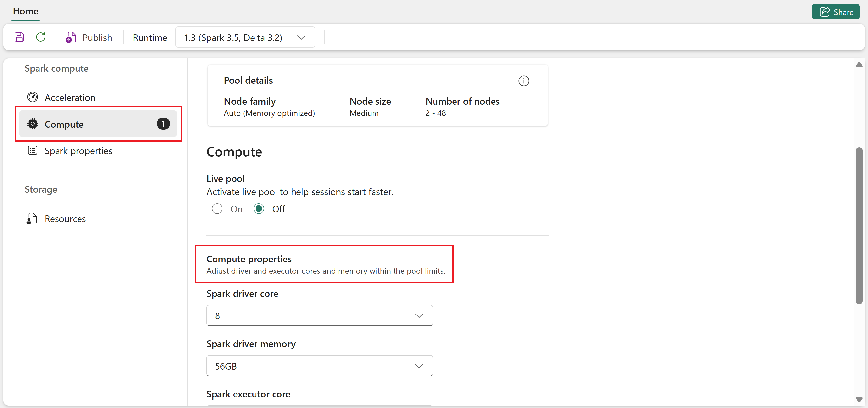
Task: Click the Storage heading
Action: tap(41, 189)
